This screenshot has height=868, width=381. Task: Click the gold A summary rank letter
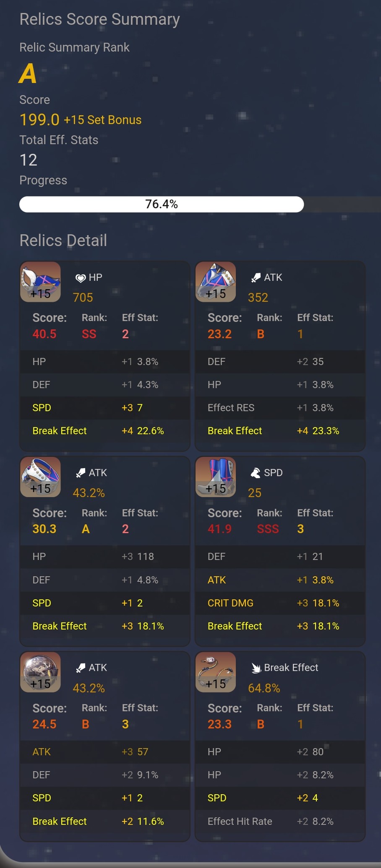point(28,74)
